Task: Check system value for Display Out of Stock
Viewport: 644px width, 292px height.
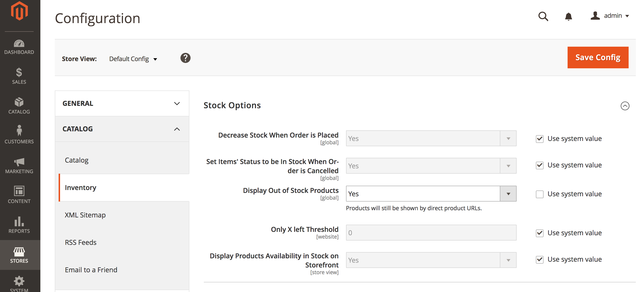Action: [x=539, y=194]
